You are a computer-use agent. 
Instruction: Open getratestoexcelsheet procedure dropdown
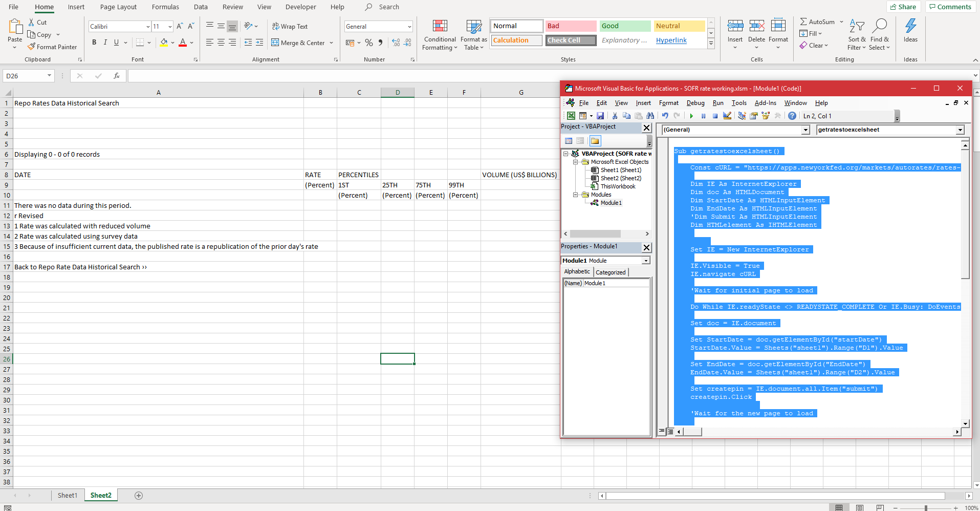click(960, 130)
